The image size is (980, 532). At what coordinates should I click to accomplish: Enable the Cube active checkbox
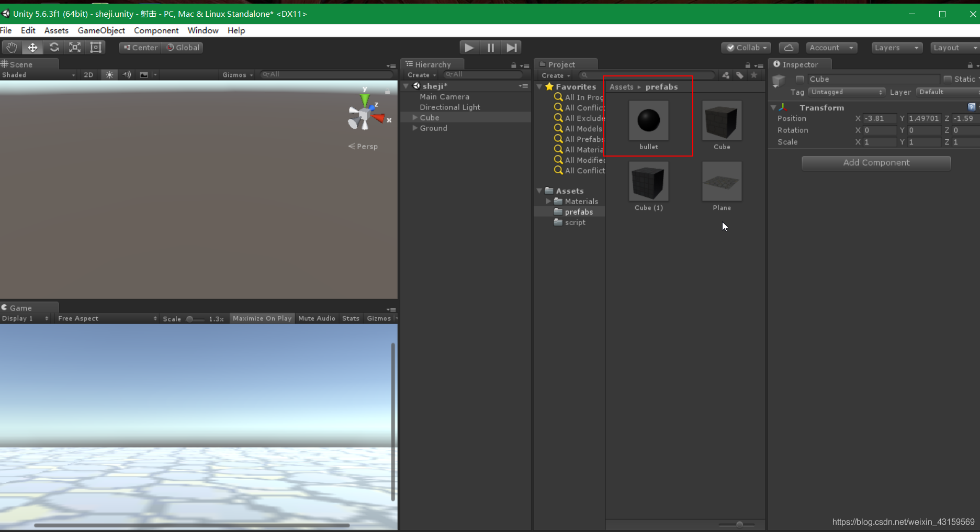pyautogui.click(x=799, y=79)
